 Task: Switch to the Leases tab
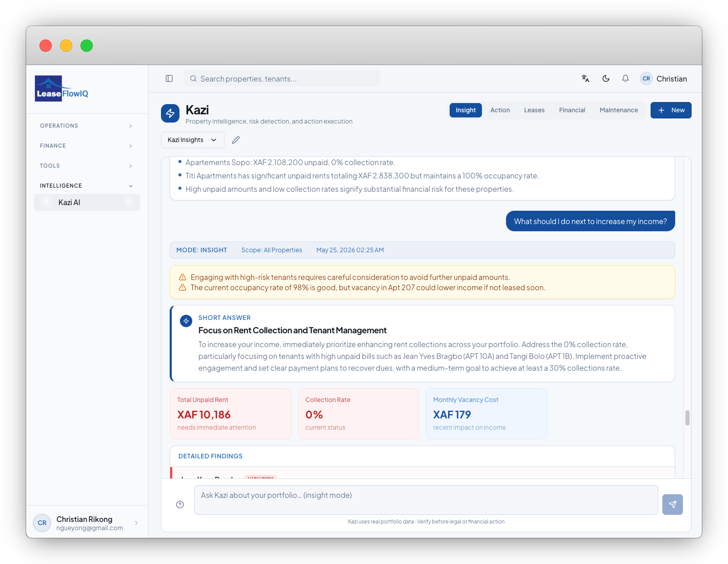pos(534,110)
